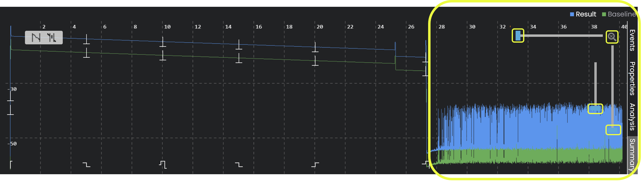Image resolution: width=644 pixels, height=189 pixels.
Task: Click the time axis label 22
Action: coord(350,27)
